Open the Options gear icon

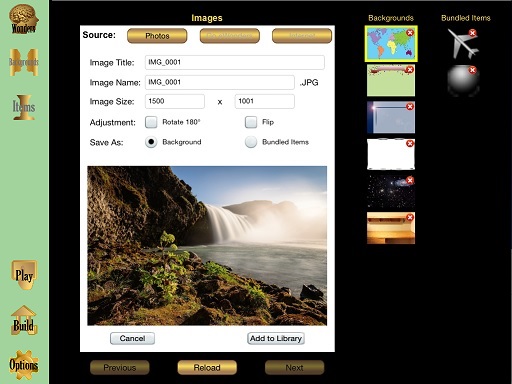24,365
